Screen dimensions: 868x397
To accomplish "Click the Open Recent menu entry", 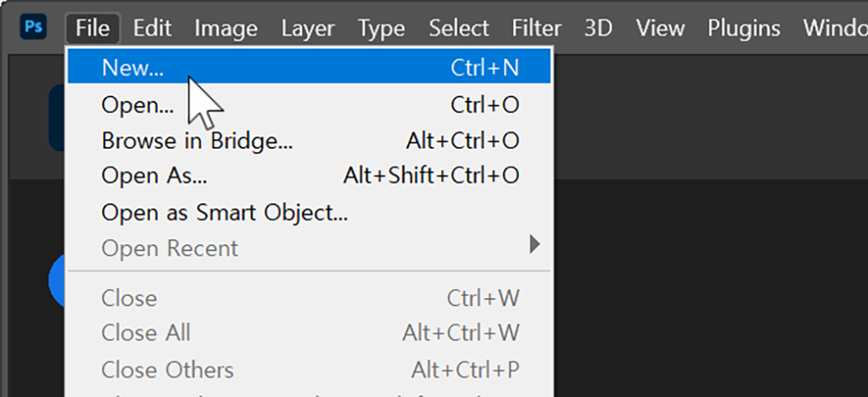I will click(309, 248).
